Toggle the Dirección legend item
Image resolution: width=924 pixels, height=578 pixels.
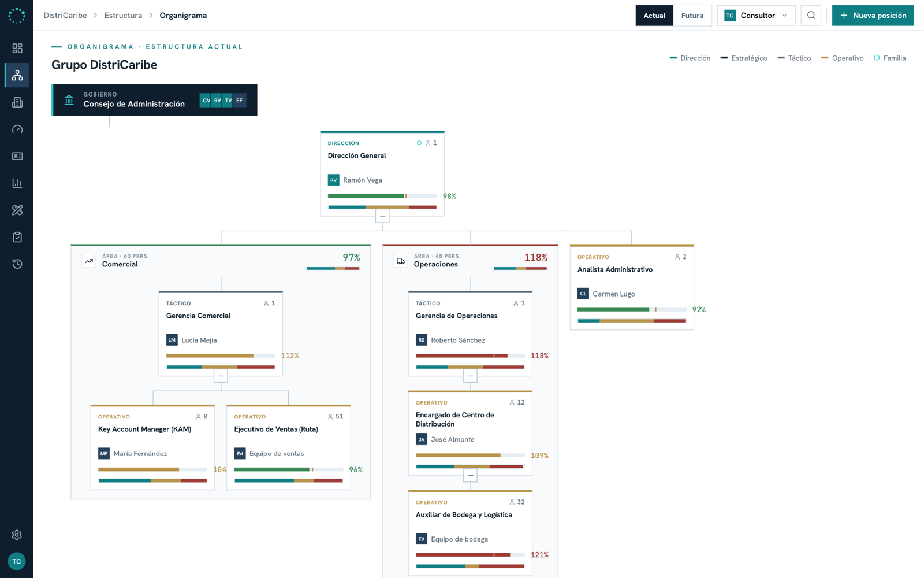[x=690, y=58]
